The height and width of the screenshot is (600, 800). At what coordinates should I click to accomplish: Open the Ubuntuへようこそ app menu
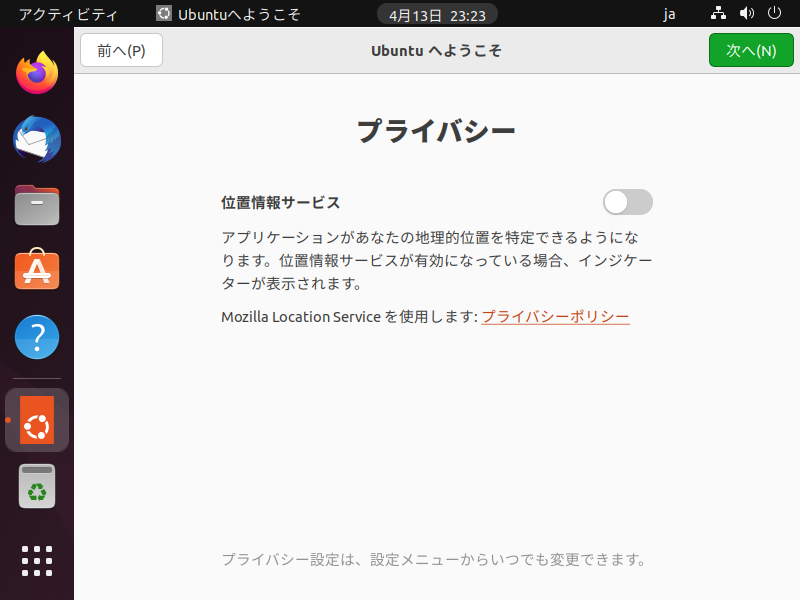[229, 14]
